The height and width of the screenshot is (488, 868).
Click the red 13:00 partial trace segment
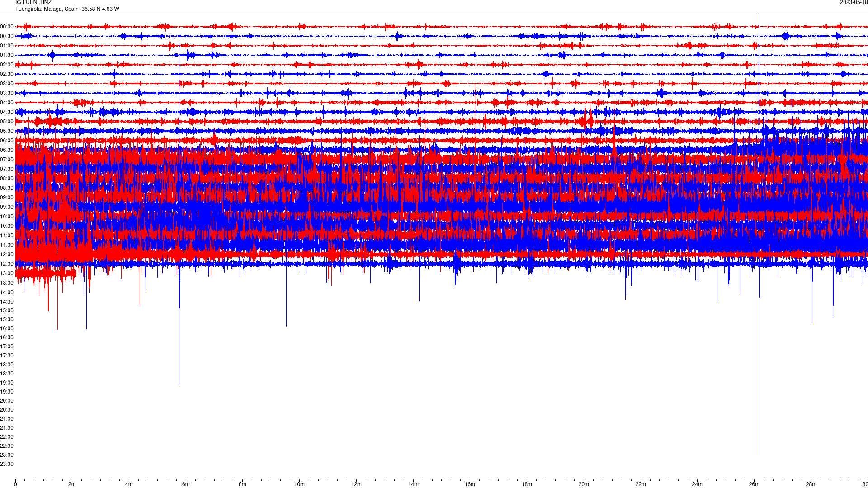tap(46, 273)
